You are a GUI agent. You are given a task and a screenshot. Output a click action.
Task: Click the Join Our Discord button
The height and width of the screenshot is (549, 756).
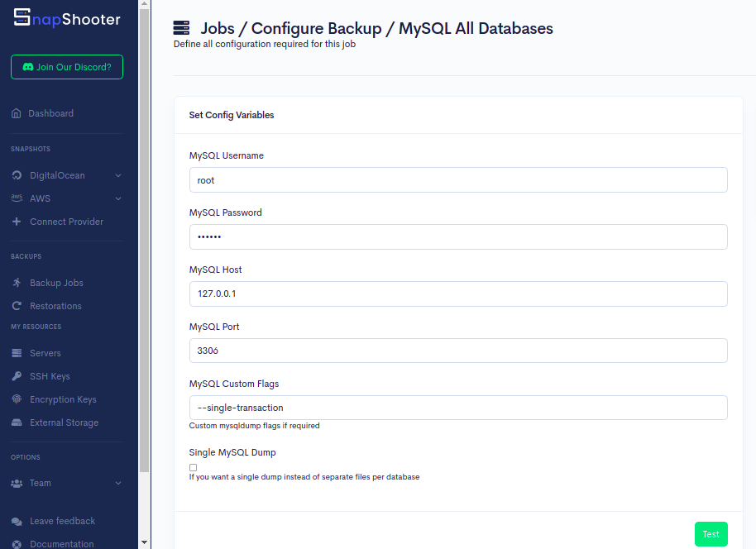click(67, 67)
